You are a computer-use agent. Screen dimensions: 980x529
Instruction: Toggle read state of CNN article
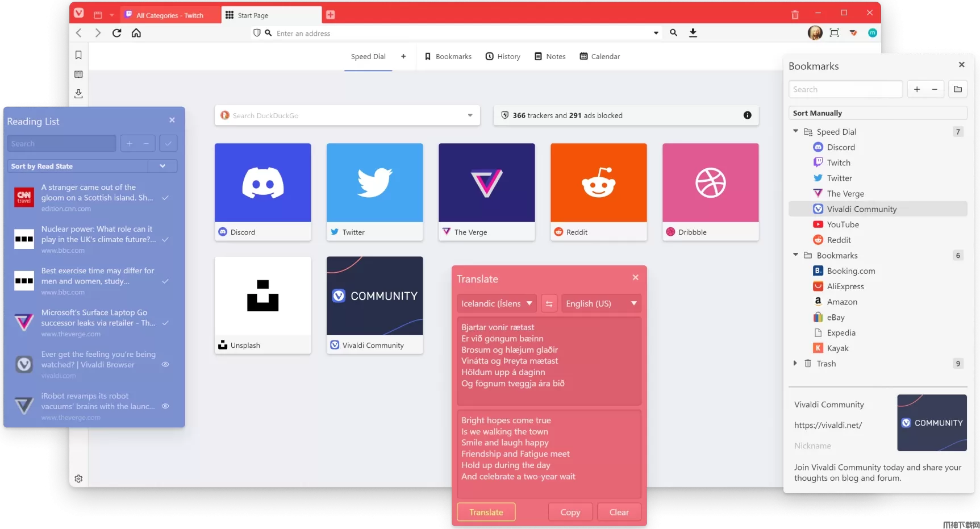[x=165, y=198]
